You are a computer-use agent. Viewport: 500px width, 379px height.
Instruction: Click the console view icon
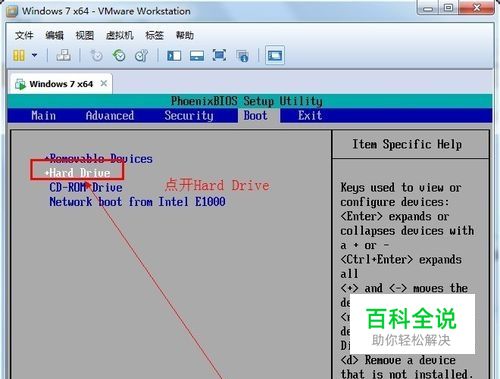click(x=275, y=55)
